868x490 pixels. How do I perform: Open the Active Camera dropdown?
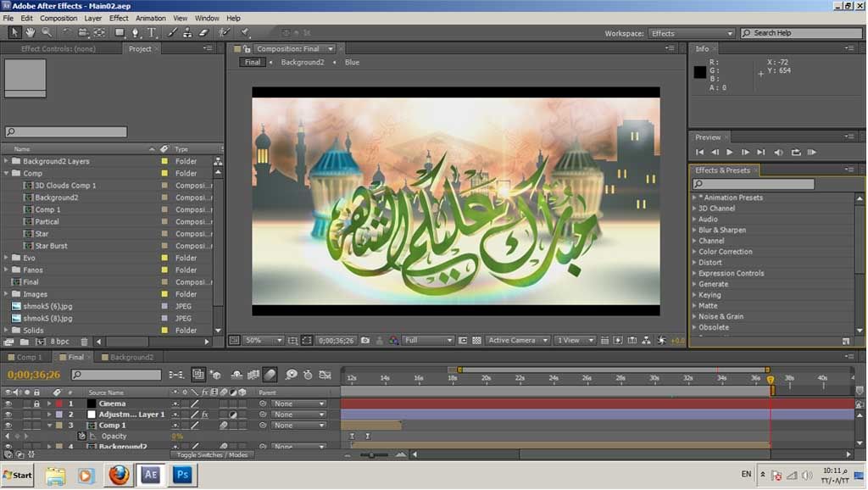[x=518, y=341]
